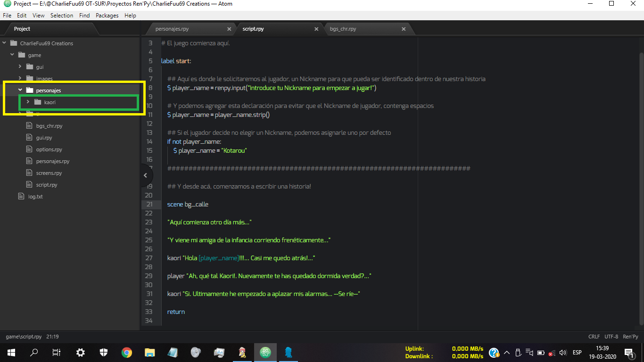Viewport: 644px width, 362px height.
Task: Open bgs_chr.rpy file in project tree
Action: pyautogui.click(x=49, y=126)
